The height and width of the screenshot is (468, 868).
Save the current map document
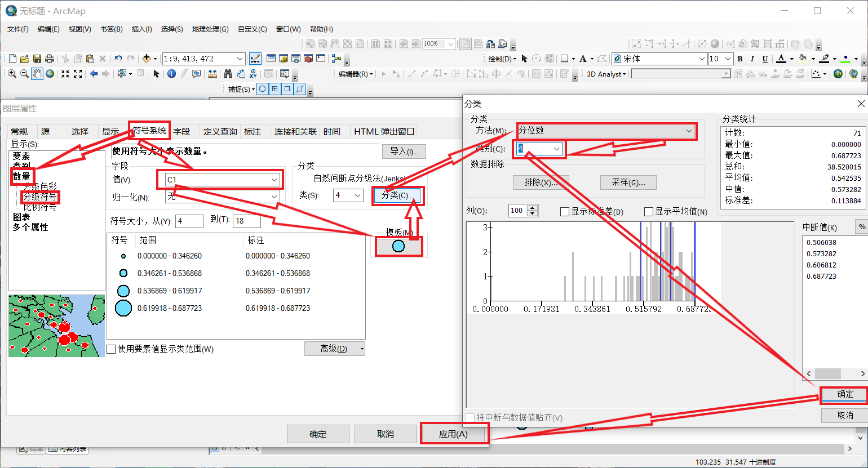pos(37,59)
